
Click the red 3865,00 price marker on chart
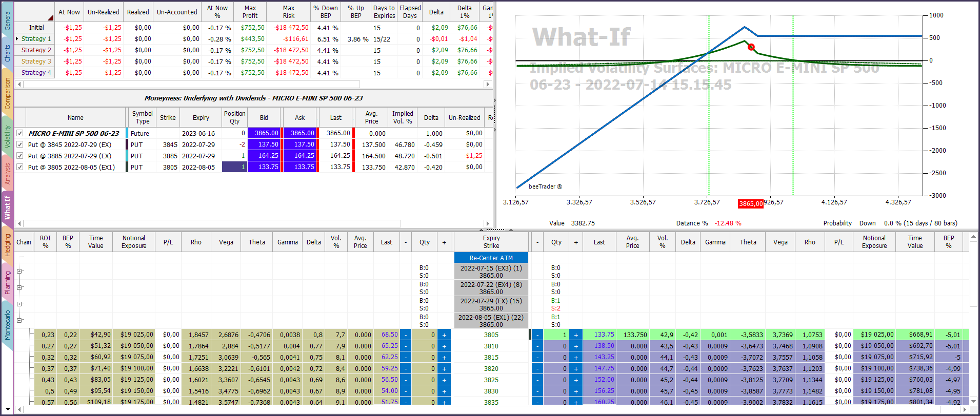(751, 204)
